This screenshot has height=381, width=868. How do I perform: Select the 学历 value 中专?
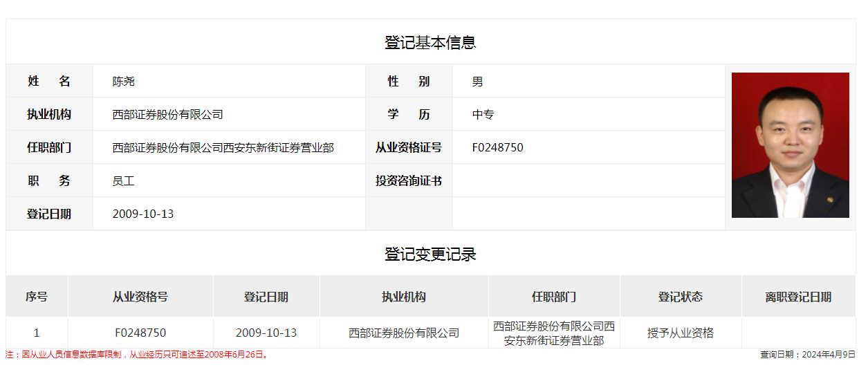click(x=483, y=114)
